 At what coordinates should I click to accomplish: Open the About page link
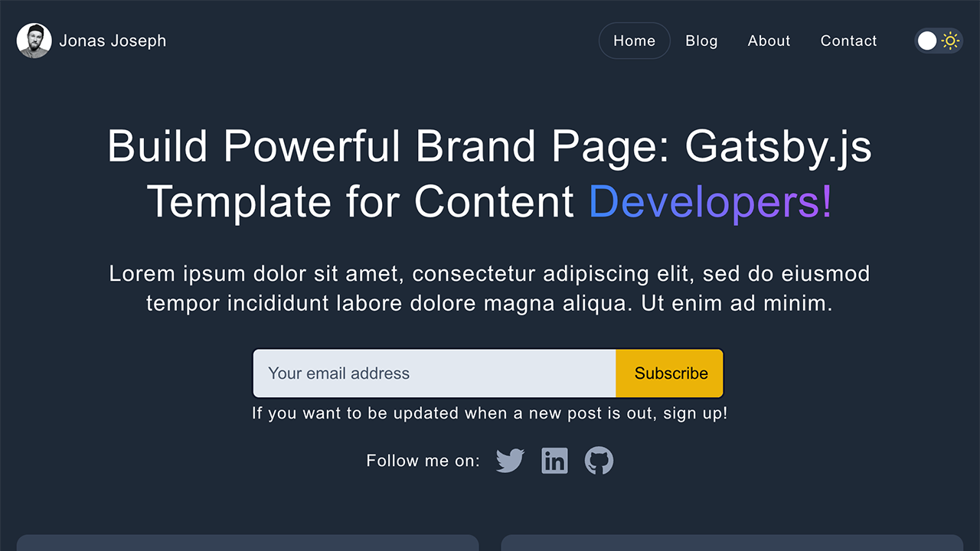(769, 41)
